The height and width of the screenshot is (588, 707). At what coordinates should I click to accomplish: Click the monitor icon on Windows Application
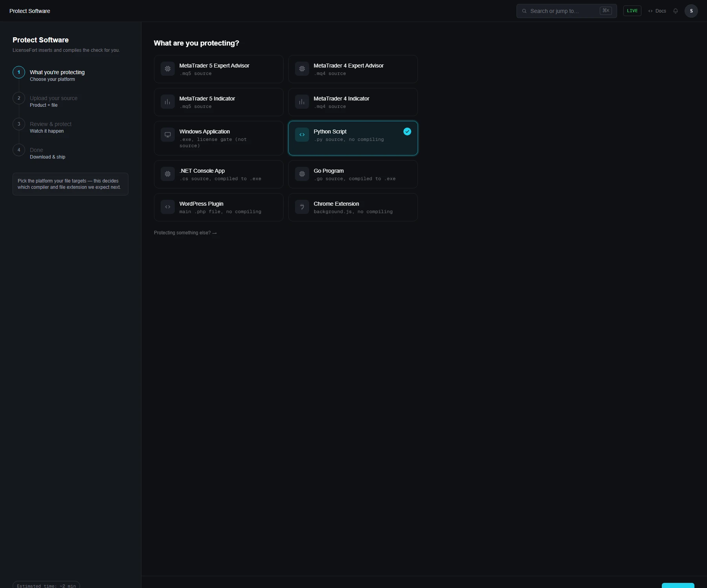(168, 135)
